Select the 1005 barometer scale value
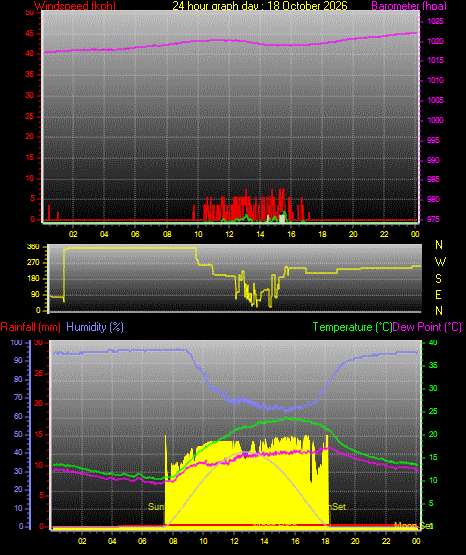Screen dimensions: 466x555 435,101
